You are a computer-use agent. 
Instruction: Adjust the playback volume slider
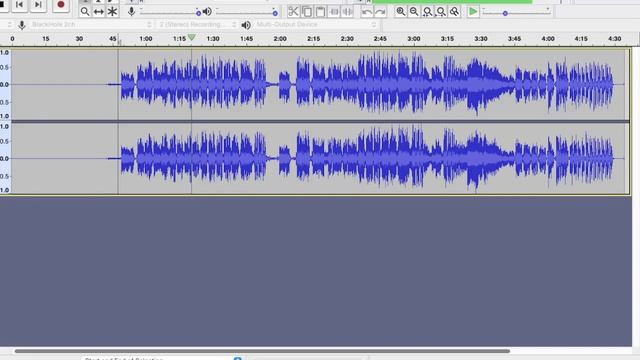[247, 13]
